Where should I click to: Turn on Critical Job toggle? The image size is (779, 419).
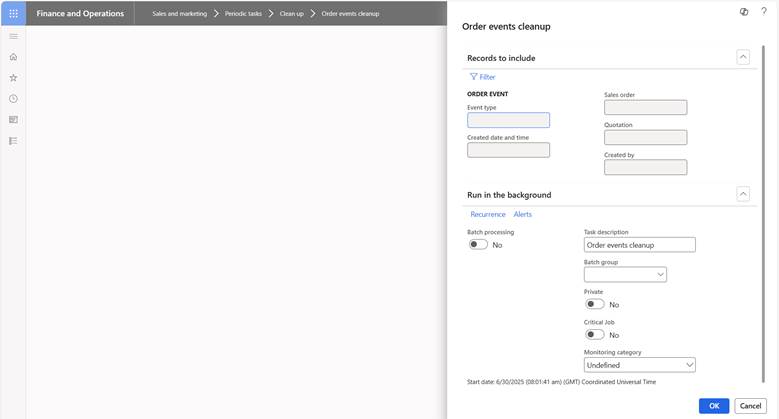coord(595,335)
